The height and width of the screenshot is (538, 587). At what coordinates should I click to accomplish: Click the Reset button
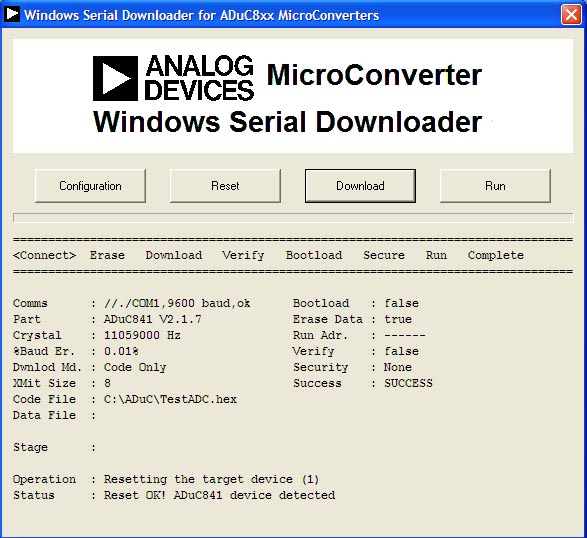click(x=225, y=186)
